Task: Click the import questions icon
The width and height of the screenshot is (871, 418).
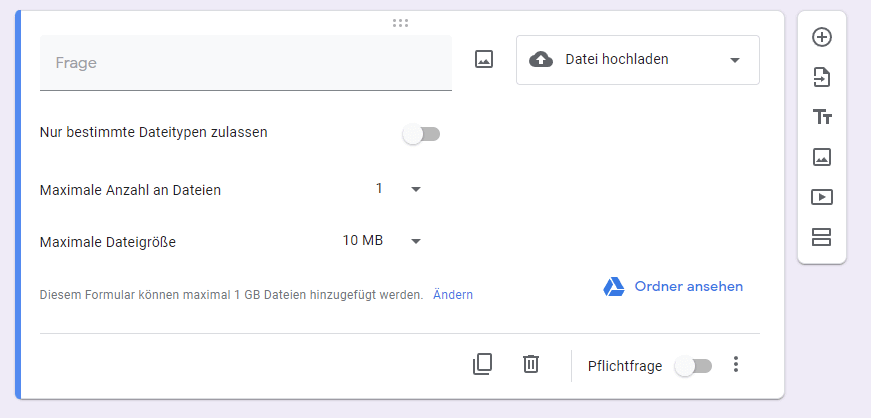Action: coord(822,77)
